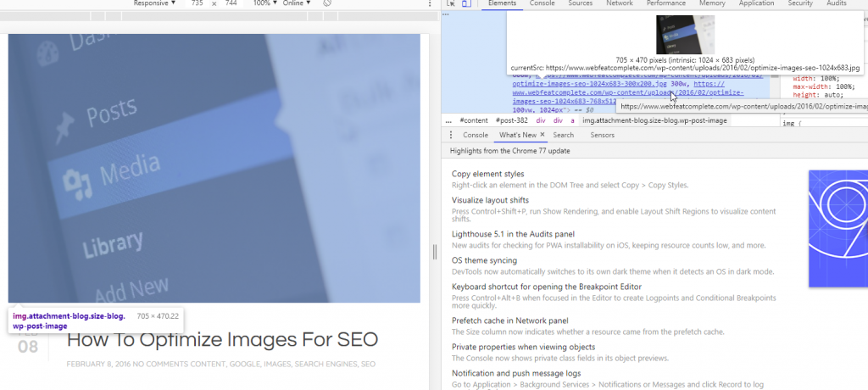Open drawer three-dot menu beside Console

tap(451, 135)
